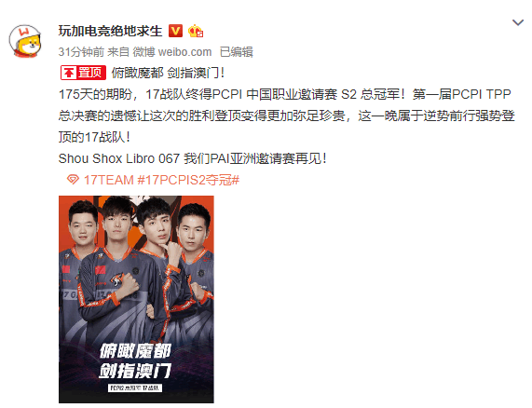Click the 俯瞰魔都 剑指澳门 slogan inside the poster
Image resolution: width=532 pixels, height=408 pixels.
[x=135, y=360]
